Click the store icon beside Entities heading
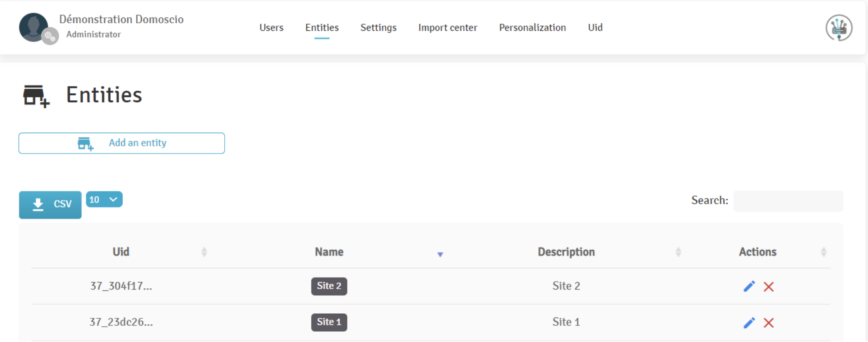Viewport: 868px width, 342px height. pyautogui.click(x=36, y=96)
